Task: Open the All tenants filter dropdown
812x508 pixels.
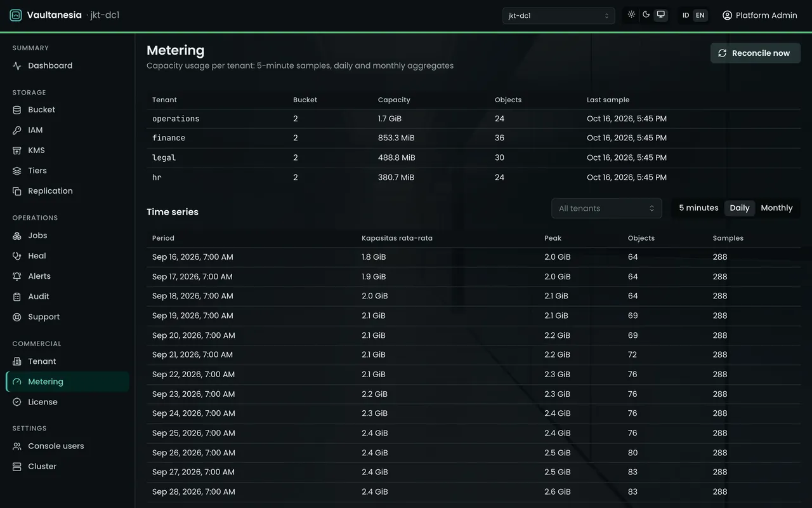Action: pyautogui.click(x=606, y=208)
